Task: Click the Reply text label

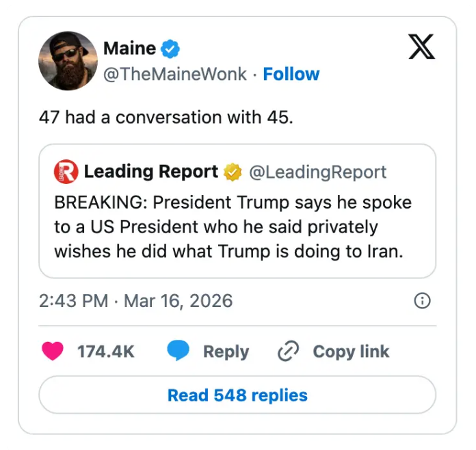Action: [226, 352]
